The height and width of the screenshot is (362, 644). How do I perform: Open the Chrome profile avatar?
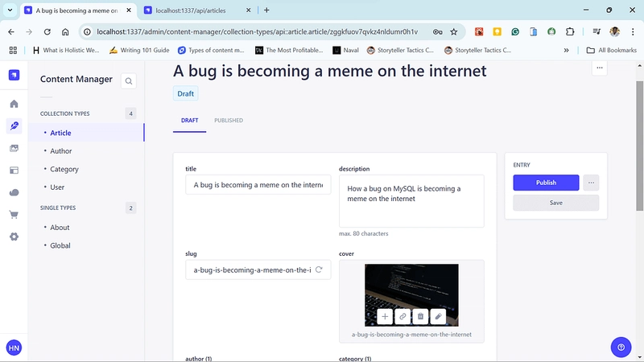tap(614, 31)
